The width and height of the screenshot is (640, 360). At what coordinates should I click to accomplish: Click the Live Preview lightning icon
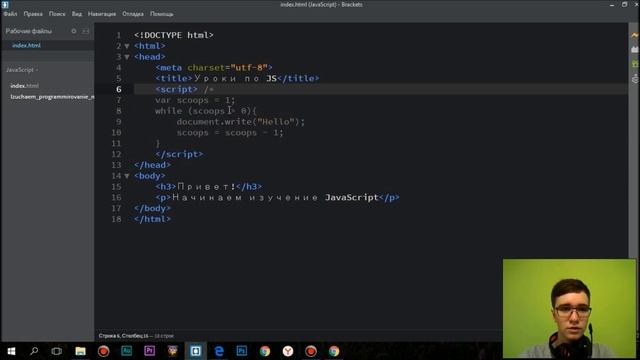tap(635, 36)
